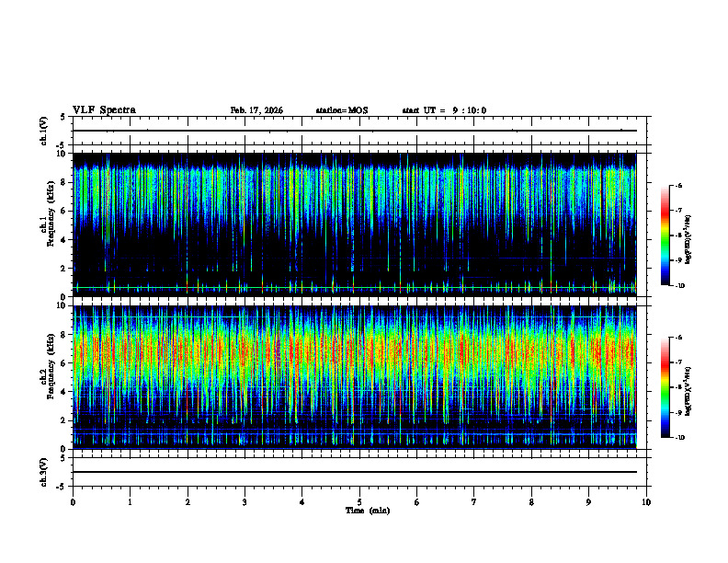Click the ch.1 spectrogram color bar
728x563 pixels.
665,236
